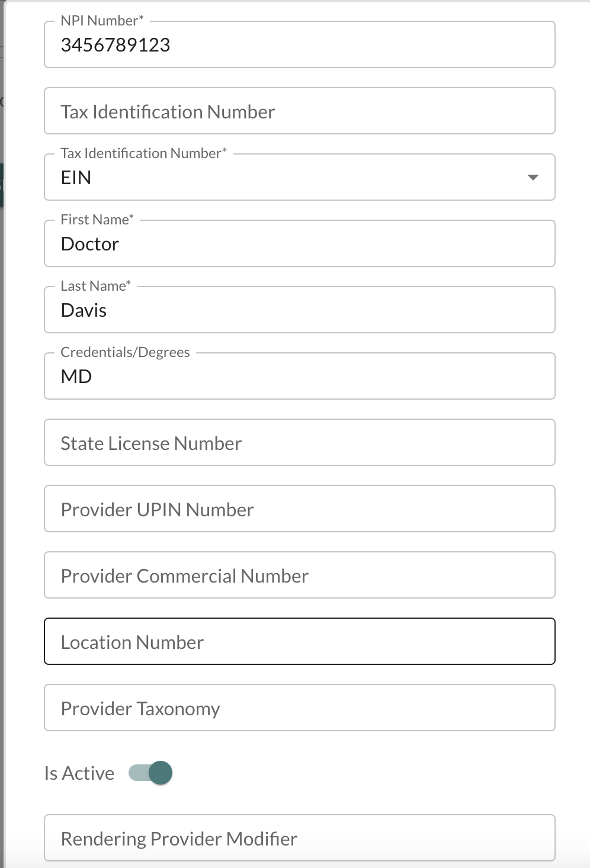Image resolution: width=590 pixels, height=868 pixels.
Task: Focus the Provider Commercial Number field
Action: (299, 576)
